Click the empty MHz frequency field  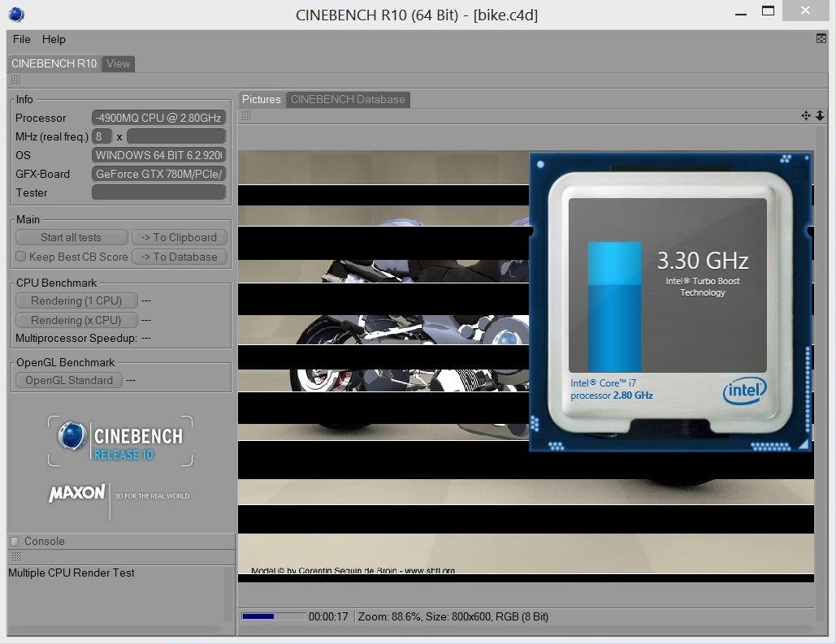coord(176,136)
